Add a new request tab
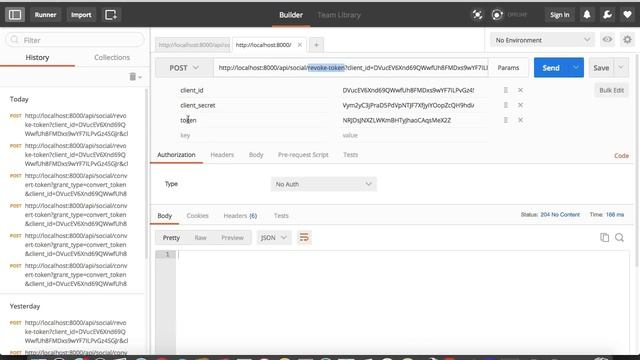This screenshot has height=360, width=640. (x=316, y=45)
